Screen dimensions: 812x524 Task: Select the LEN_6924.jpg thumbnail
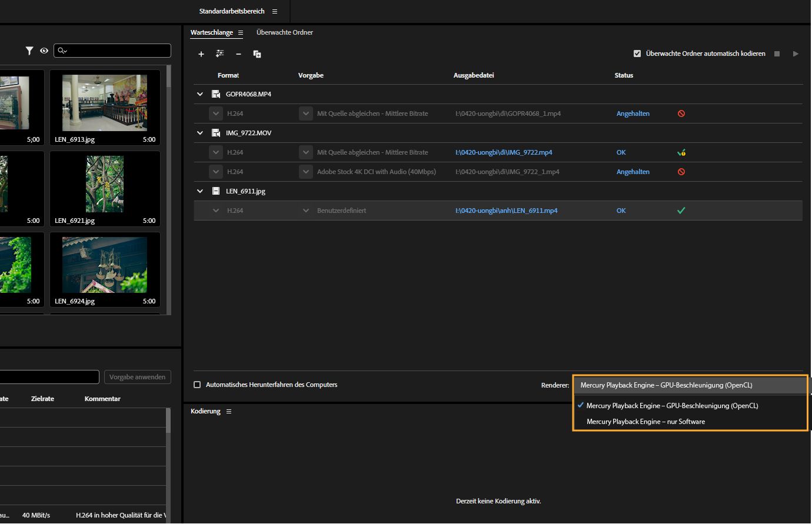tap(105, 265)
